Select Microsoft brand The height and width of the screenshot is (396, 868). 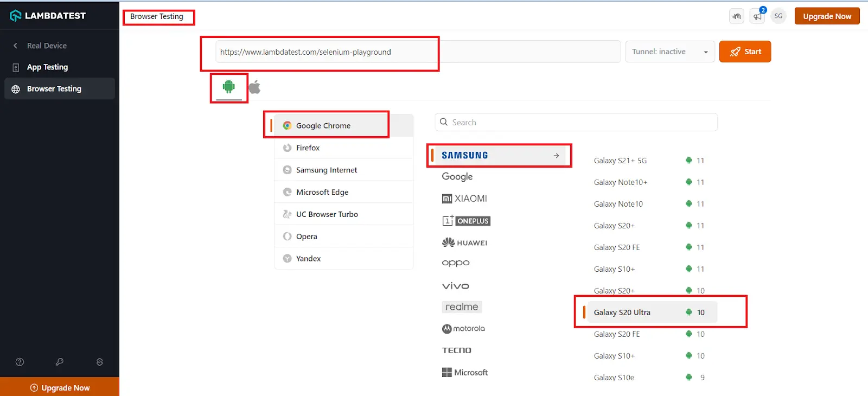coord(465,373)
